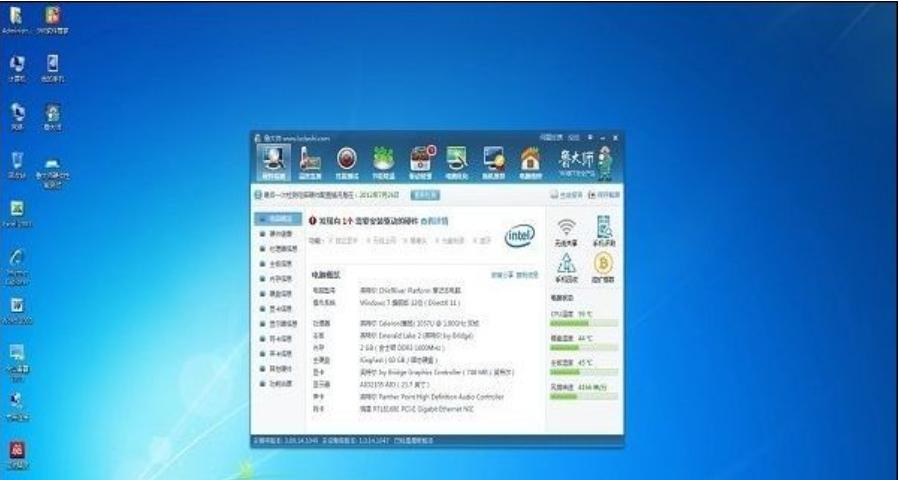The height and width of the screenshot is (480, 899).
Task: Open the Word 2003 desktop icon
Action: pos(17,311)
